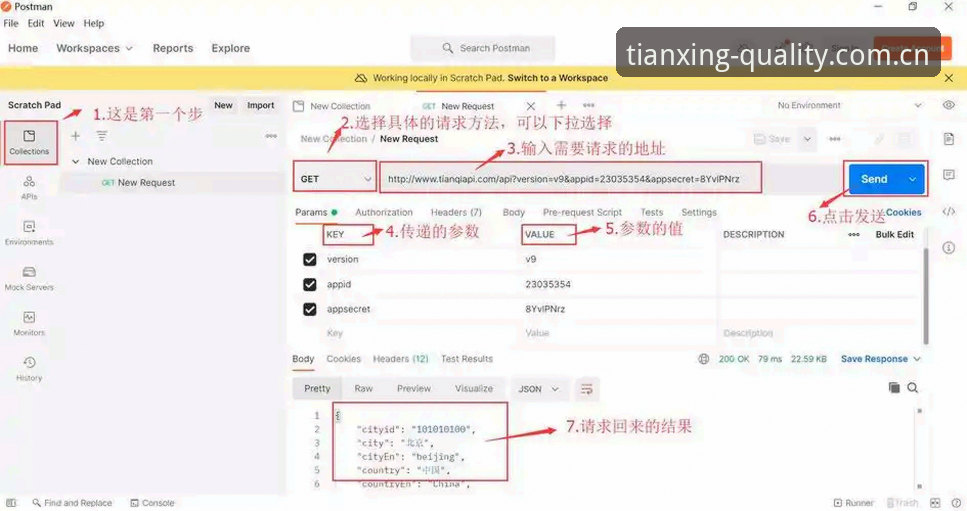Viewport: 967px width, 511px height.
Task: Switch to the Pre-request Script tab
Action: pos(582,212)
